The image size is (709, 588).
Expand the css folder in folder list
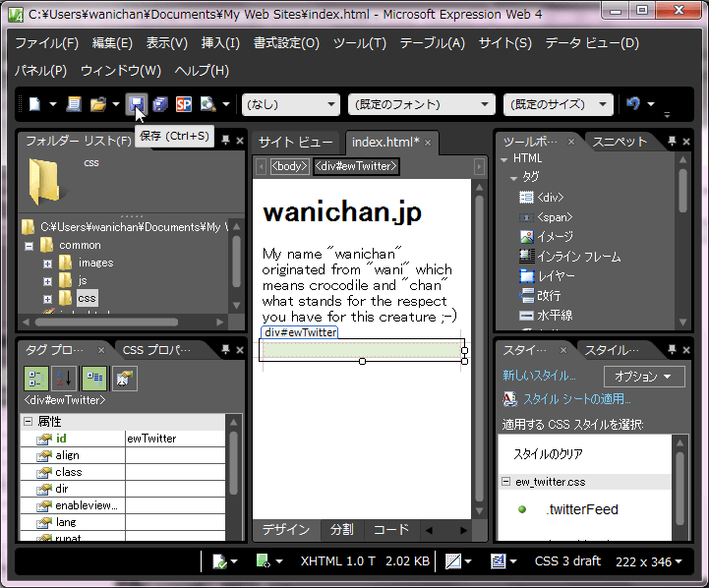(47, 299)
